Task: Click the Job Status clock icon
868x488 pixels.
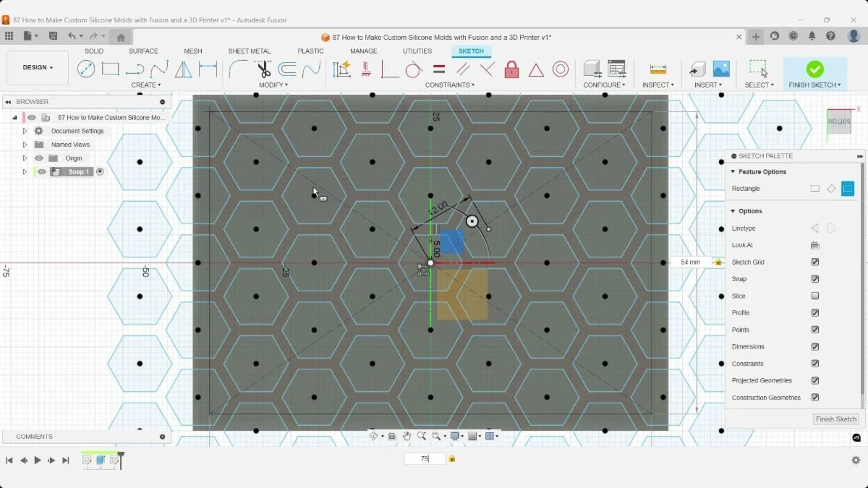Action: coord(793,36)
